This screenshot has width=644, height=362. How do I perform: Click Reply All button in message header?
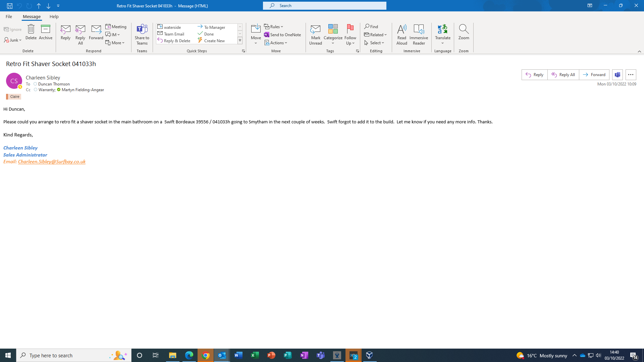[563, 75]
